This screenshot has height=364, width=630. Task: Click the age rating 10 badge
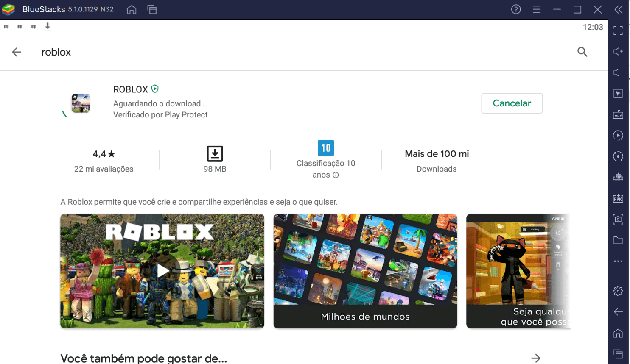(x=326, y=148)
